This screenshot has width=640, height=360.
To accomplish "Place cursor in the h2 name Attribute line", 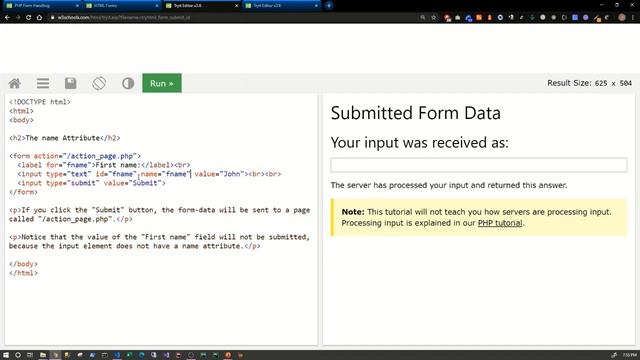I will 64,138.
